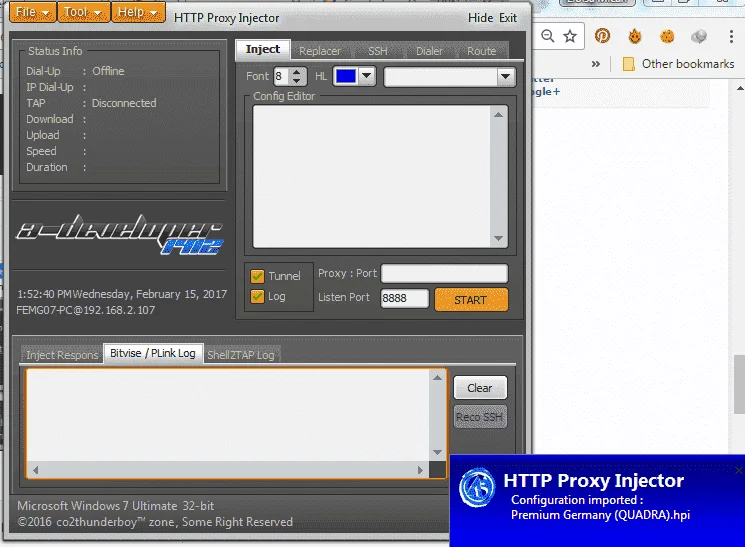Open the HL color dropdown arrow
Screen dimensions: 745x547
click(x=366, y=76)
